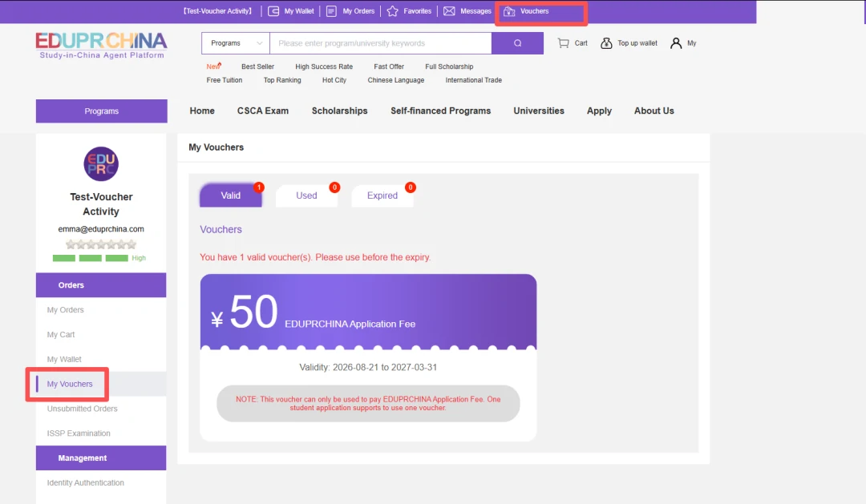Open the shopping Cart icon
Screen dimensions: 866x504
[564, 43]
